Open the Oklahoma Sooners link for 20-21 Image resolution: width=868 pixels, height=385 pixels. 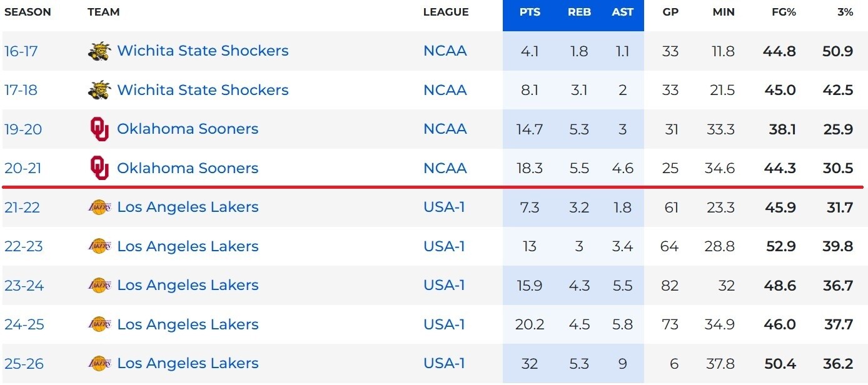tap(188, 168)
